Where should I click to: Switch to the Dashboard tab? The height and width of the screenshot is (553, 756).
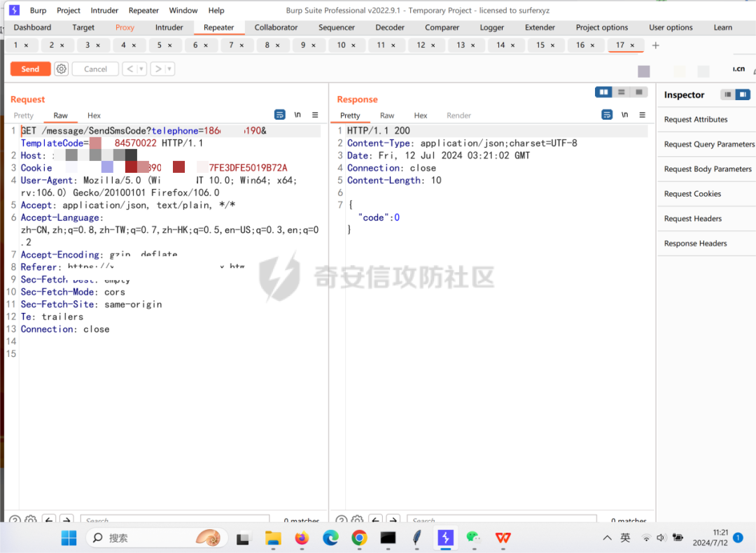click(x=32, y=27)
